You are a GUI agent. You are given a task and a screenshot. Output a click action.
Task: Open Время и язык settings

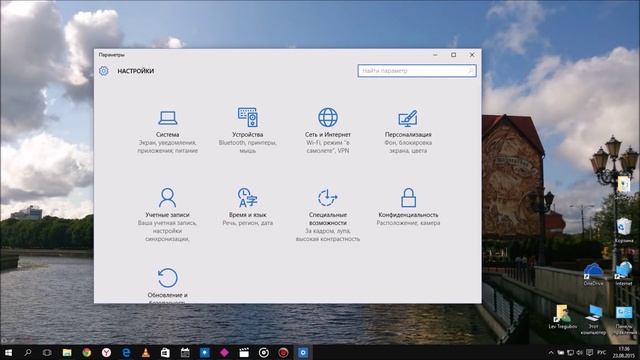coord(247,207)
